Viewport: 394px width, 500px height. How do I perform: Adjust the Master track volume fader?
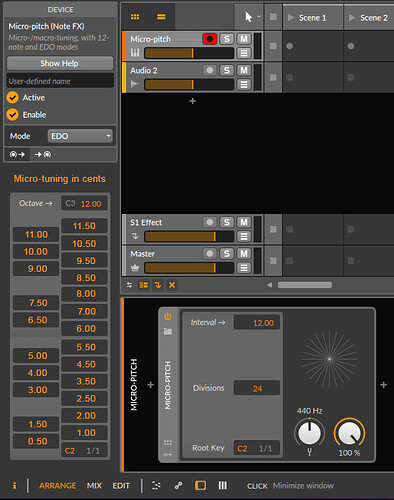189,268
